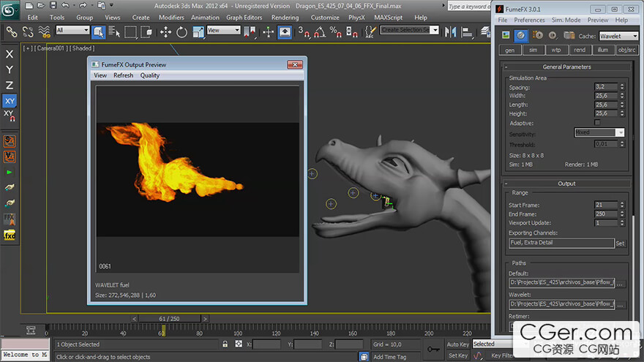This screenshot has width=644, height=362.
Task: Toggle Window/Crossing selection mode
Action: coord(146,31)
